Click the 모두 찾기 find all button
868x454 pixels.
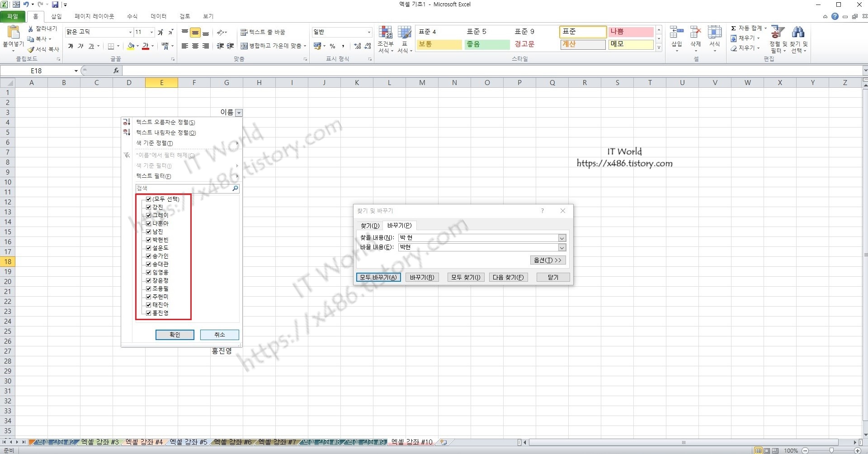[x=466, y=277]
